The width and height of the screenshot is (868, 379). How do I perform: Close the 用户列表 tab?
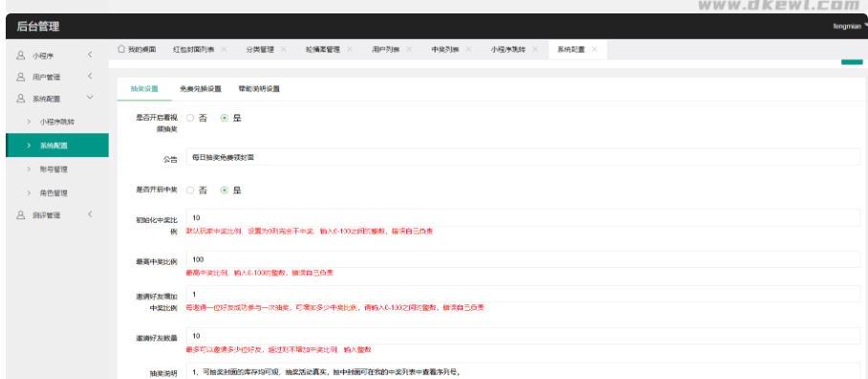(x=409, y=50)
